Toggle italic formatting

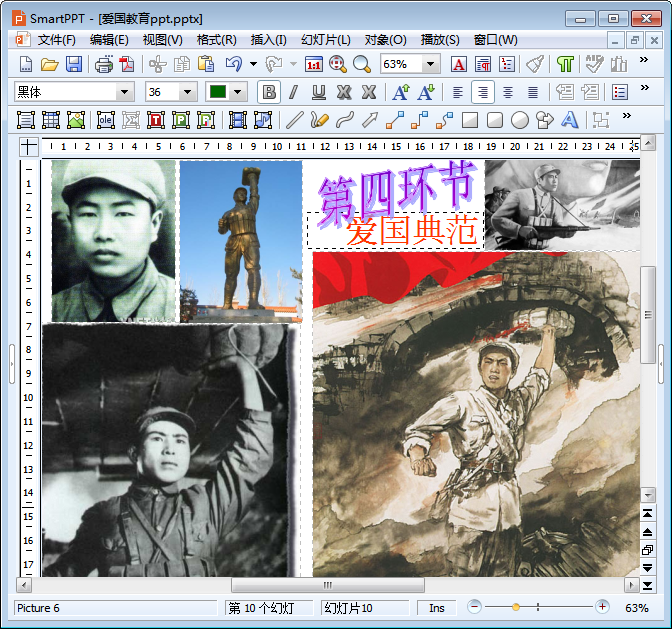(294, 92)
